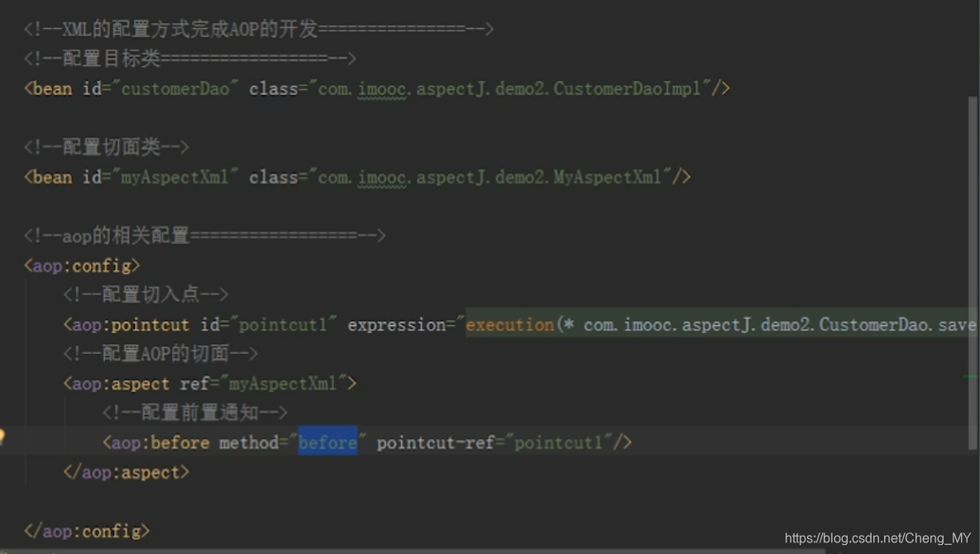Click the closing aop:config tag

(87, 531)
